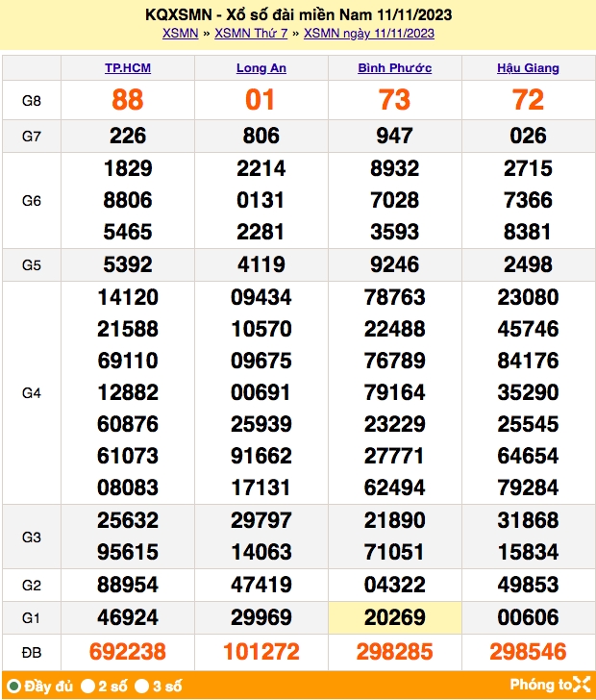Open the TP.HCM column header link
596x700 pixels.
[x=128, y=68]
